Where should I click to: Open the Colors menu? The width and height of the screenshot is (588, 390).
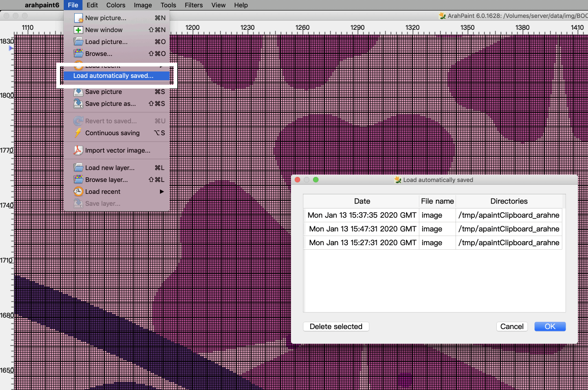click(116, 5)
